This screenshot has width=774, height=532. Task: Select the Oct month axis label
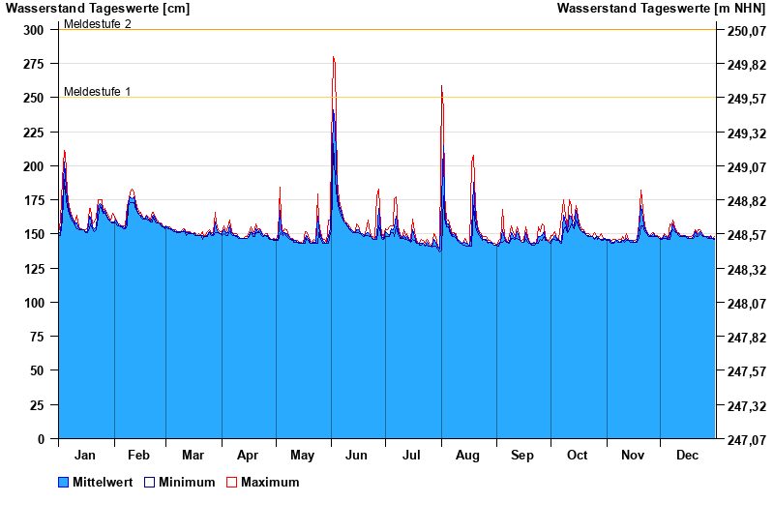(x=577, y=455)
